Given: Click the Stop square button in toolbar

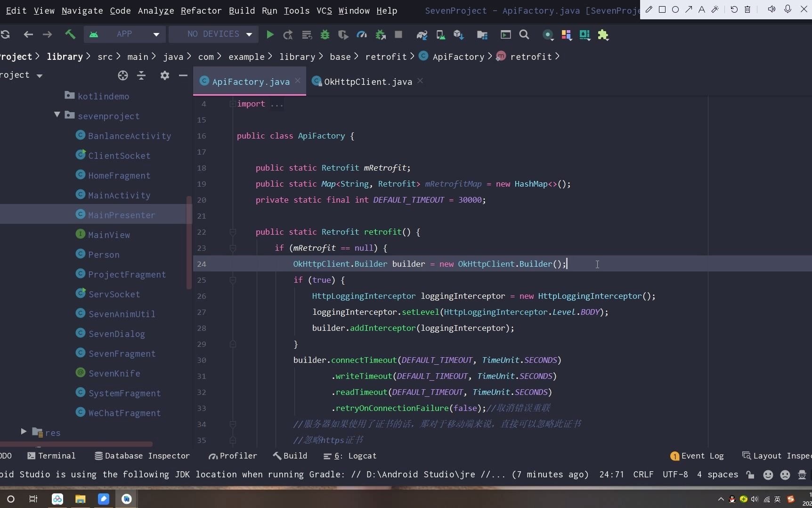Looking at the screenshot, I should pos(398,34).
